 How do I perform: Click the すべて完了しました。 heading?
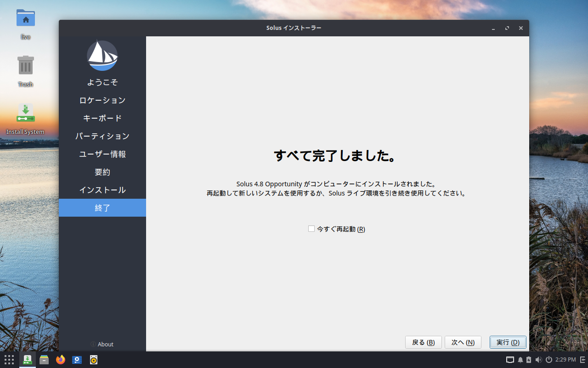(x=335, y=156)
